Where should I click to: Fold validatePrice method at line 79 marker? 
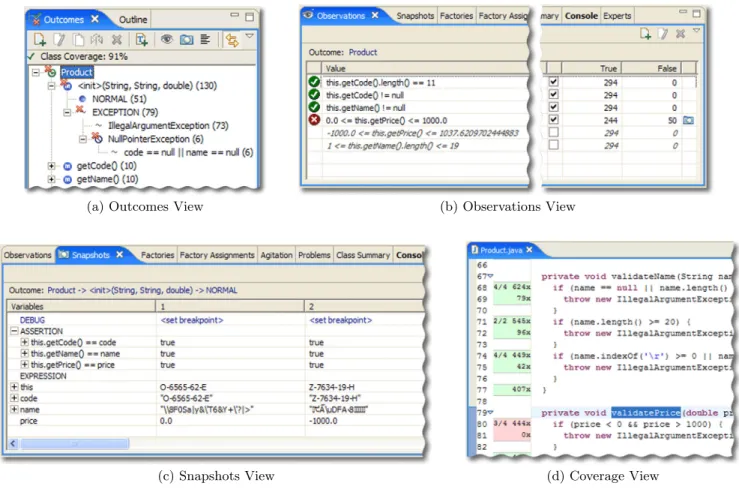[490, 412]
